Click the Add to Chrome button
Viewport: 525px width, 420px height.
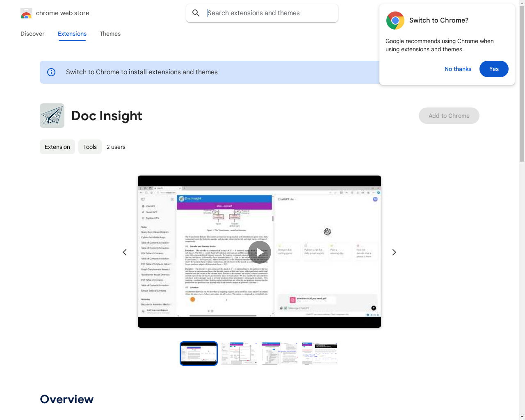[x=449, y=116]
